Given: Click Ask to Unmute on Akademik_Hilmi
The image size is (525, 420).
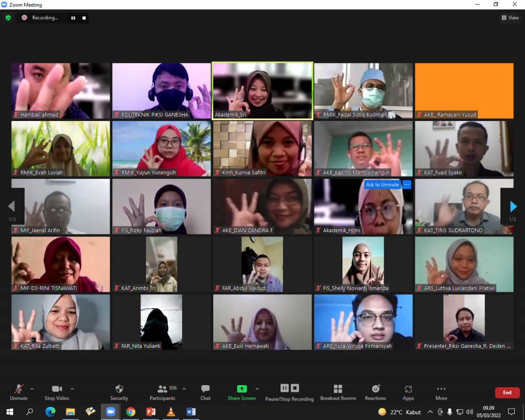Looking at the screenshot, I should [x=382, y=185].
